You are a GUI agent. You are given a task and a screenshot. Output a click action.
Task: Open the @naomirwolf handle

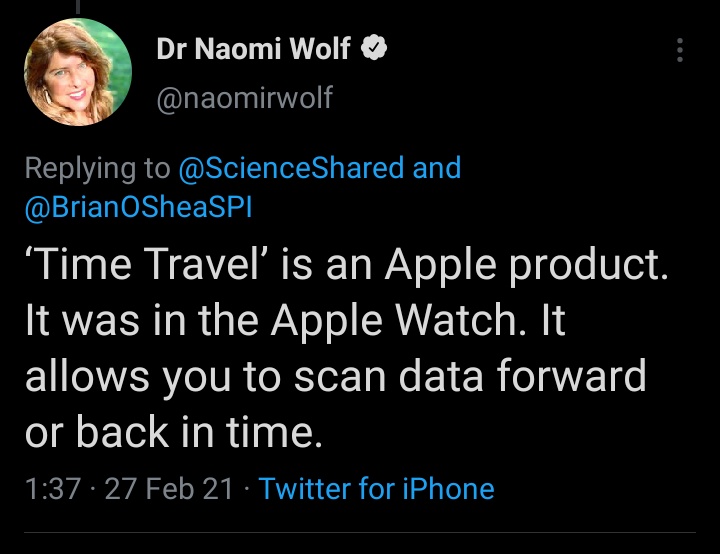(x=244, y=97)
